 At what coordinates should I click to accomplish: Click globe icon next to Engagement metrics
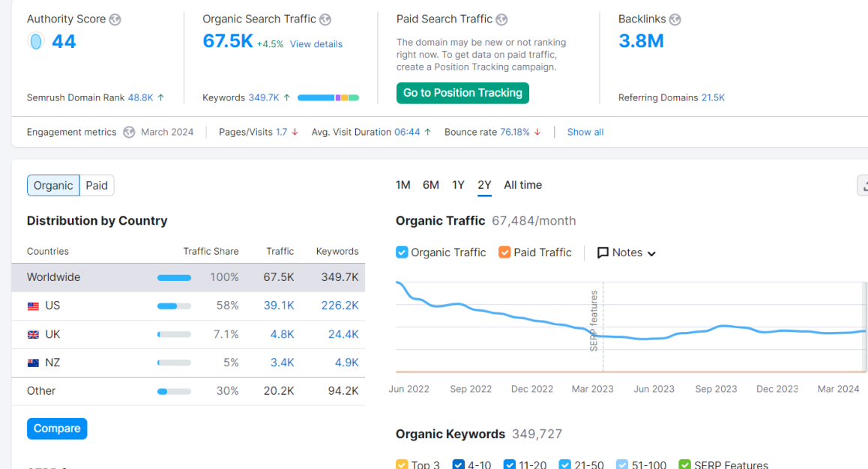point(129,132)
